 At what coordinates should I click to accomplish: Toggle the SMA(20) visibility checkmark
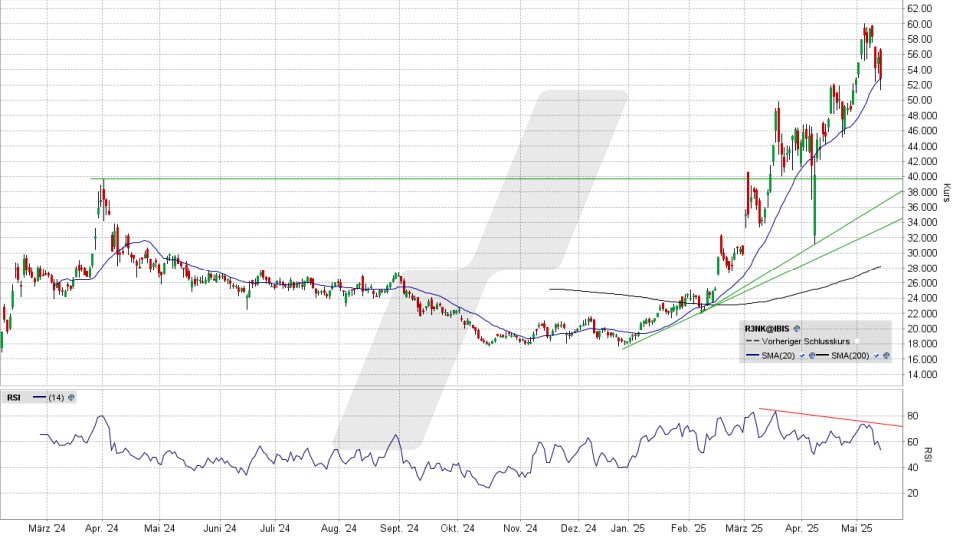[x=802, y=356]
